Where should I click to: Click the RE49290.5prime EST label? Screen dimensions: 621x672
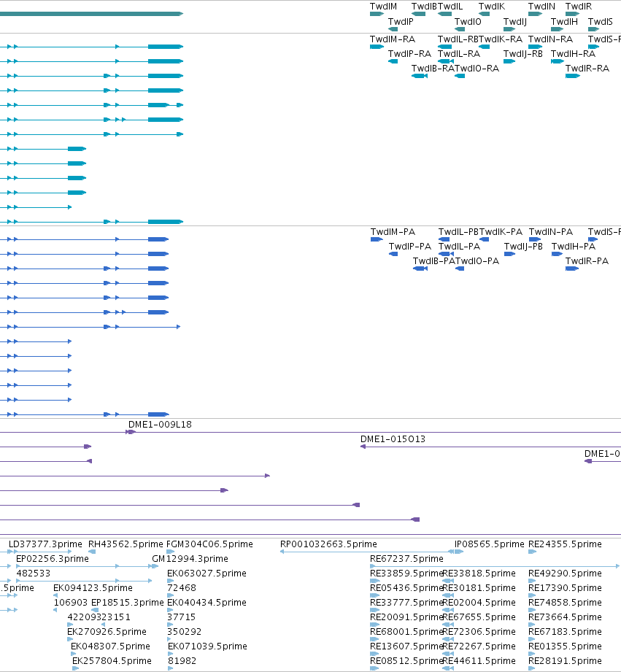coord(565,573)
